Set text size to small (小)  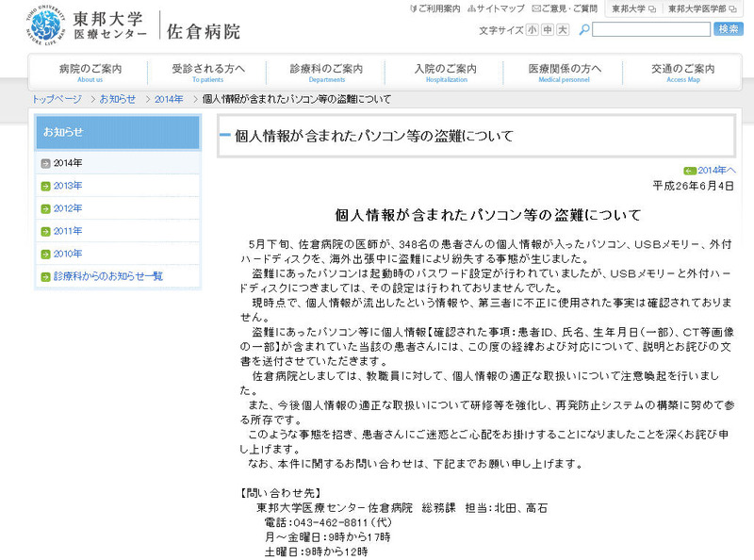pos(533,30)
